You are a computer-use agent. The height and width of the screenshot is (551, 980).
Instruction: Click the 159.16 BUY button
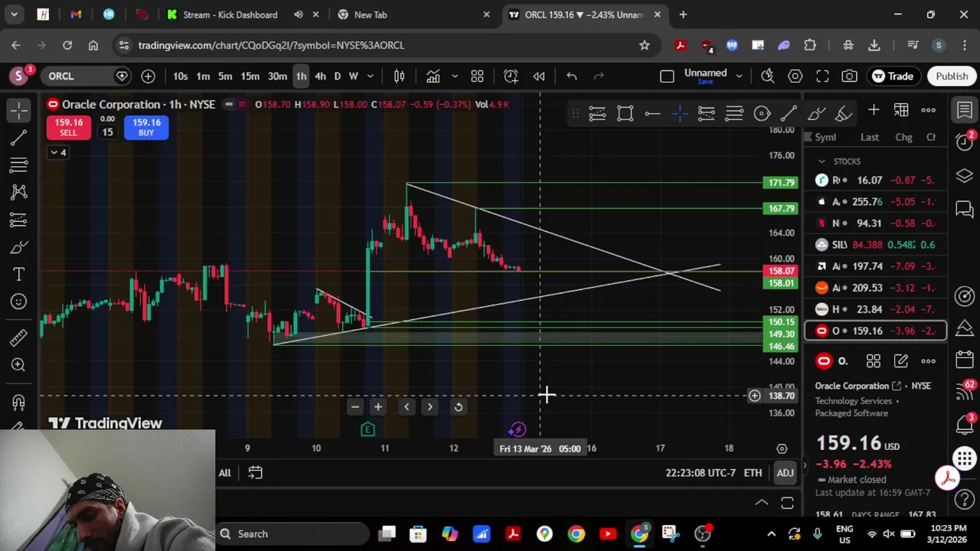point(146,128)
